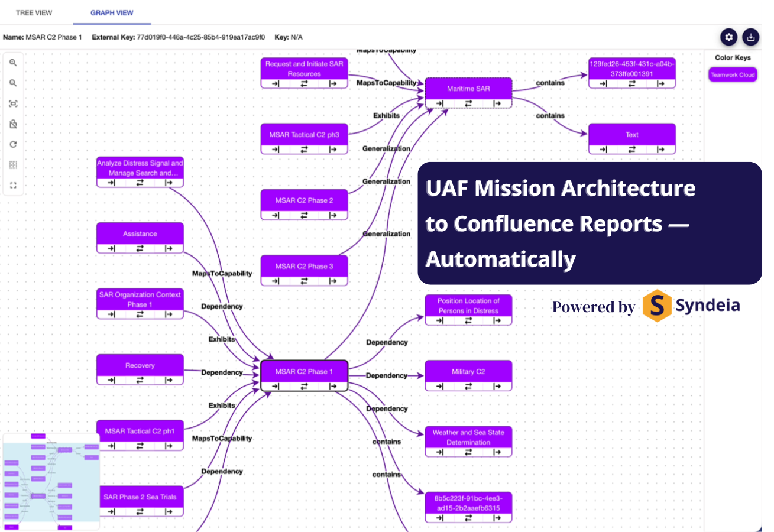774x532 pixels.
Task: Toggle both-direction arrows on Text node
Action: (631, 149)
